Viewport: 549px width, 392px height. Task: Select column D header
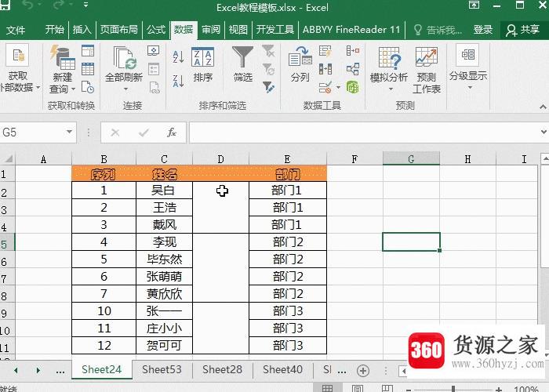tap(220, 159)
